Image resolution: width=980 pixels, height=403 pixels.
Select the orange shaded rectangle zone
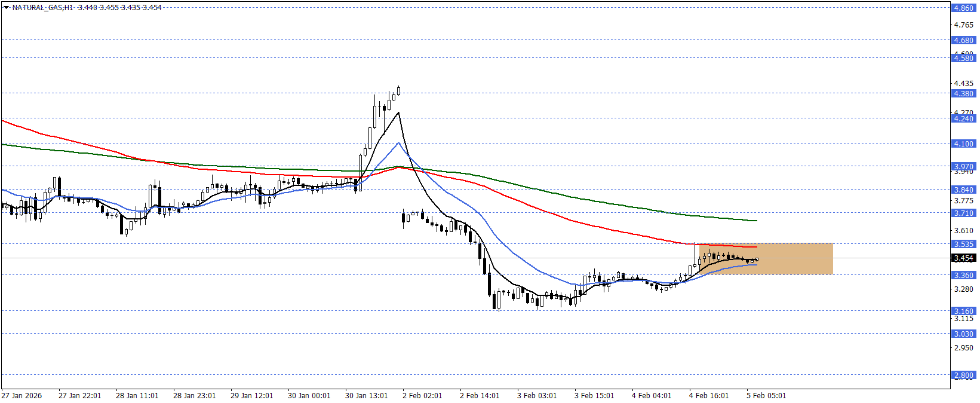click(x=794, y=259)
